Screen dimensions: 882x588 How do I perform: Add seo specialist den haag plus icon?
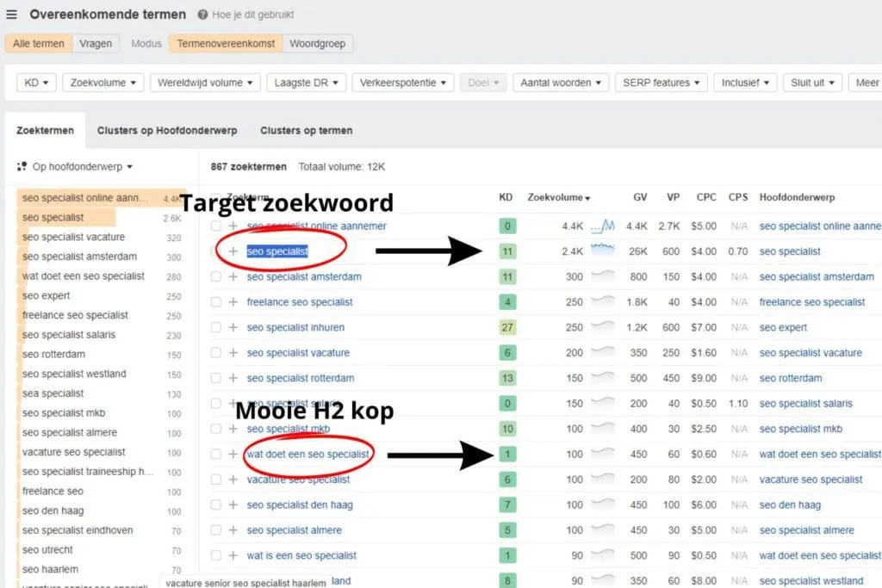(x=233, y=504)
